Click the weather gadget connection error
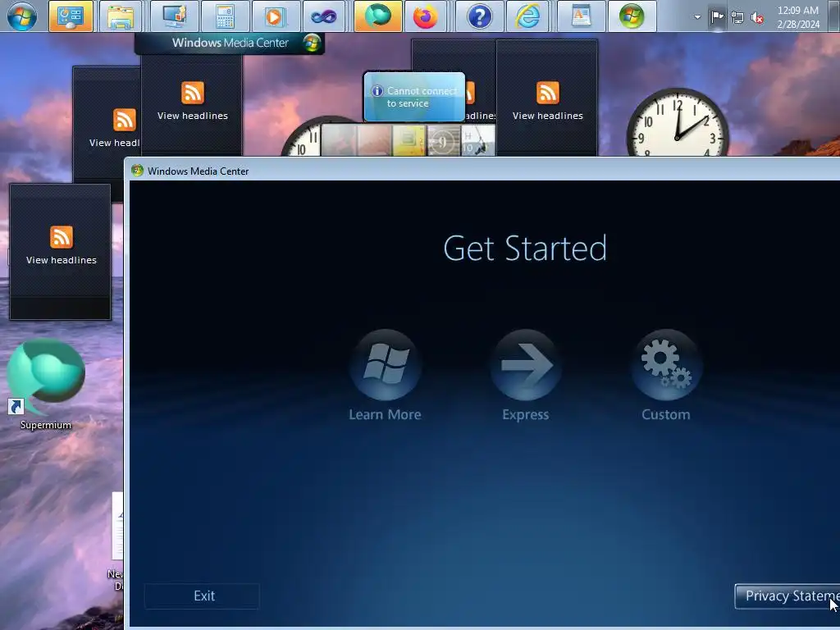The height and width of the screenshot is (630, 840). (x=414, y=97)
